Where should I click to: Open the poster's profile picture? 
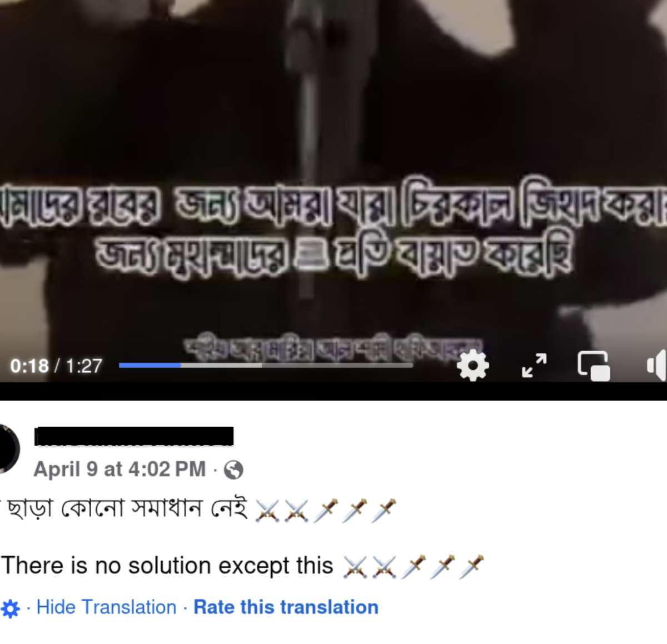coord(8,449)
